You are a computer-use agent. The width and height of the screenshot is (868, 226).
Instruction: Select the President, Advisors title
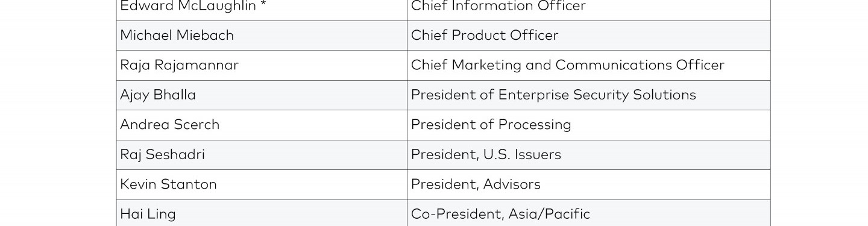[x=476, y=184]
